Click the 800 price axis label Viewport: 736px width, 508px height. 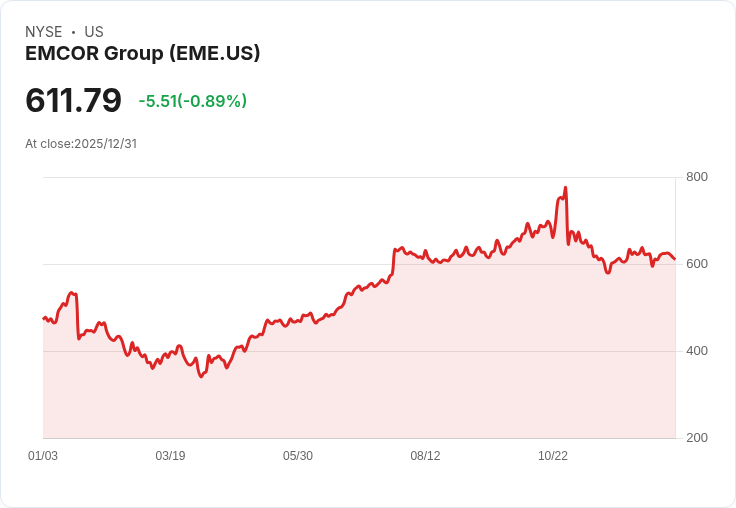(697, 177)
